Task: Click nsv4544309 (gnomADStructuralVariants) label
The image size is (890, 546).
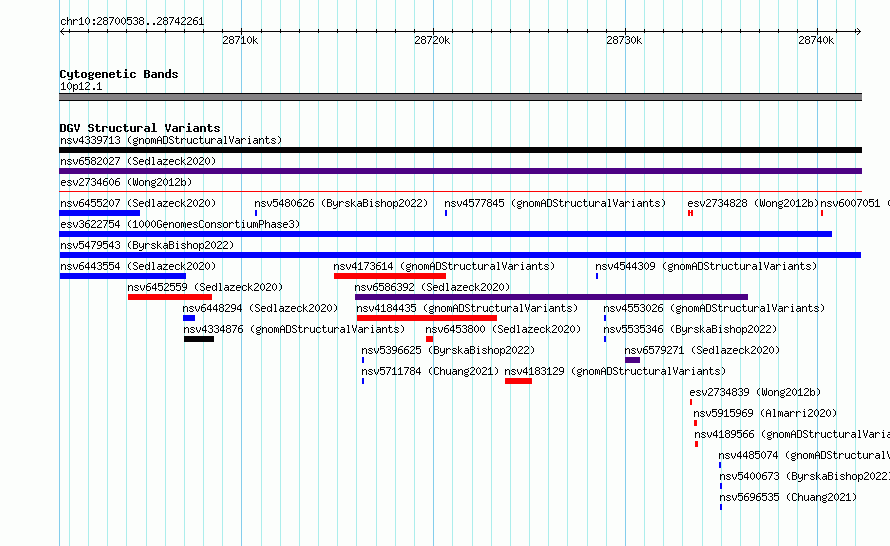Action: [706, 266]
